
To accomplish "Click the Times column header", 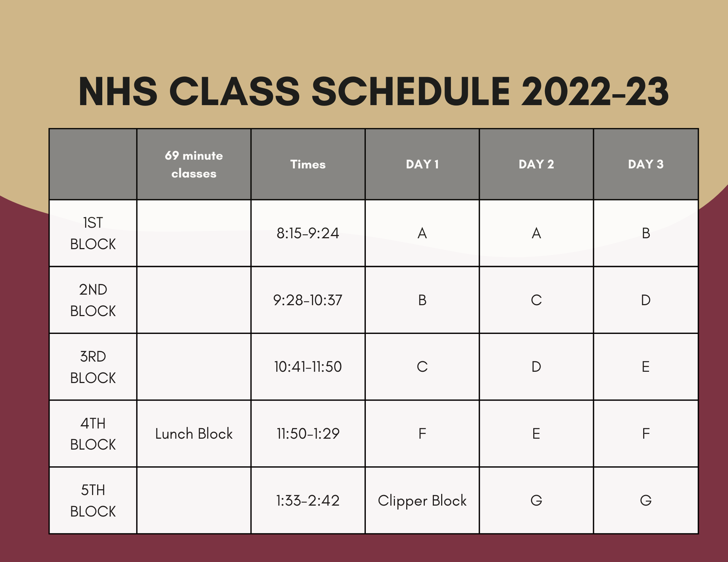I will [308, 164].
